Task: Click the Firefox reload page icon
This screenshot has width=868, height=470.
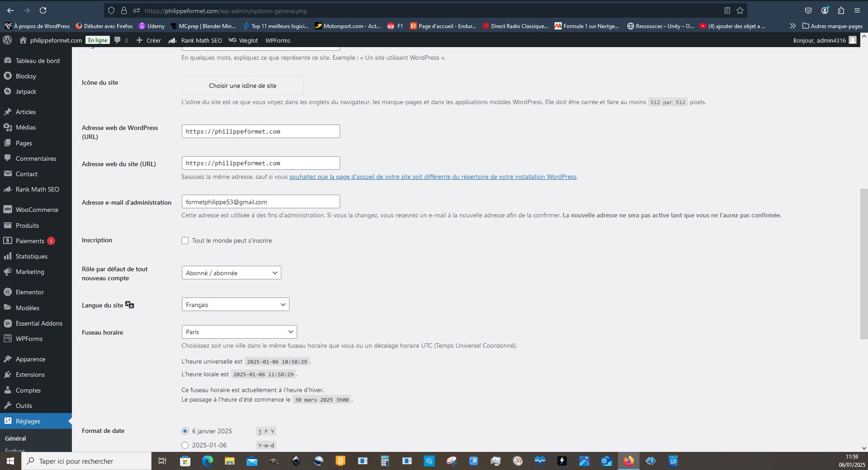Action: point(43,10)
